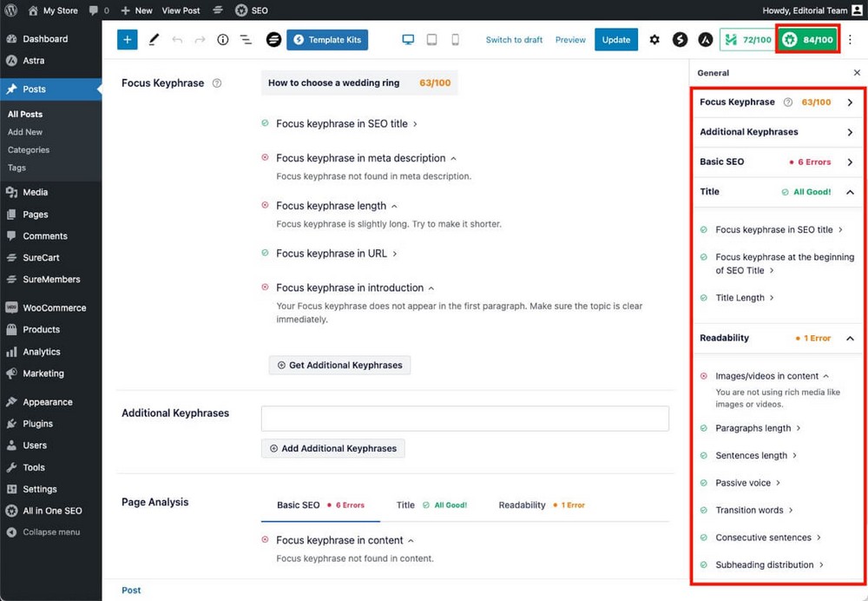The width and height of the screenshot is (868, 601).
Task: Collapse Focus keyphrase length item
Action: (x=337, y=206)
